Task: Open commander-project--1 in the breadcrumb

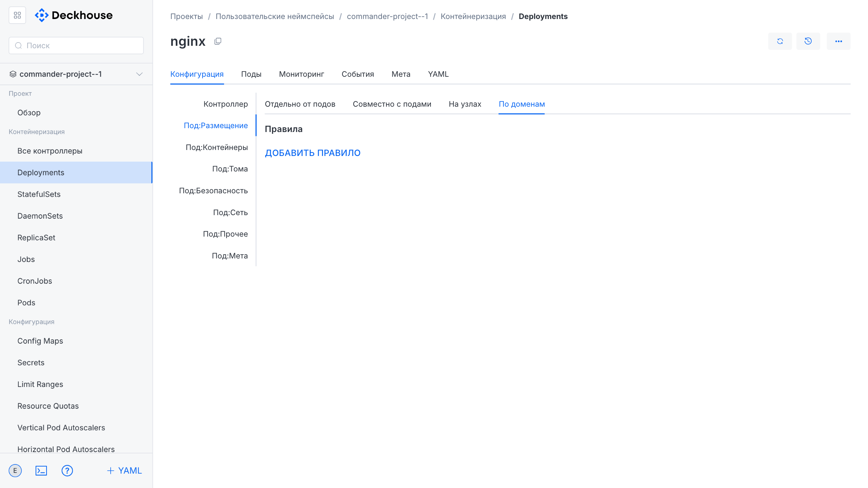Action: tap(387, 16)
